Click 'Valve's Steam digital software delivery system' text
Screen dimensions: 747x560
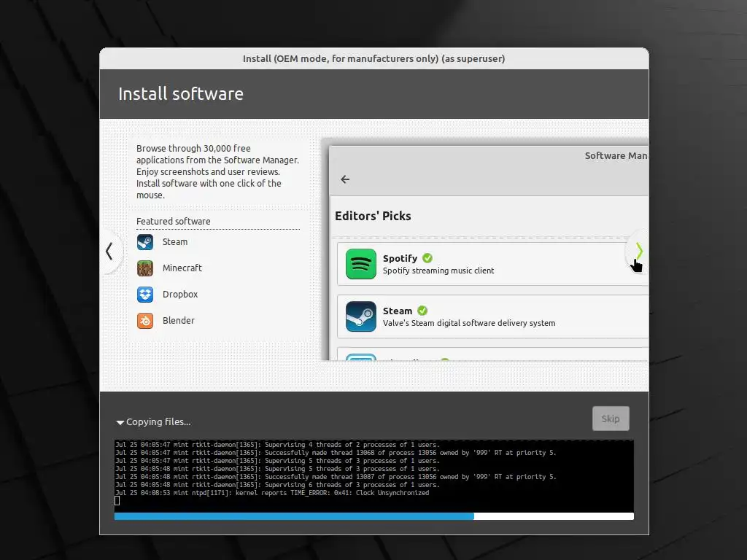coord(469,323)
